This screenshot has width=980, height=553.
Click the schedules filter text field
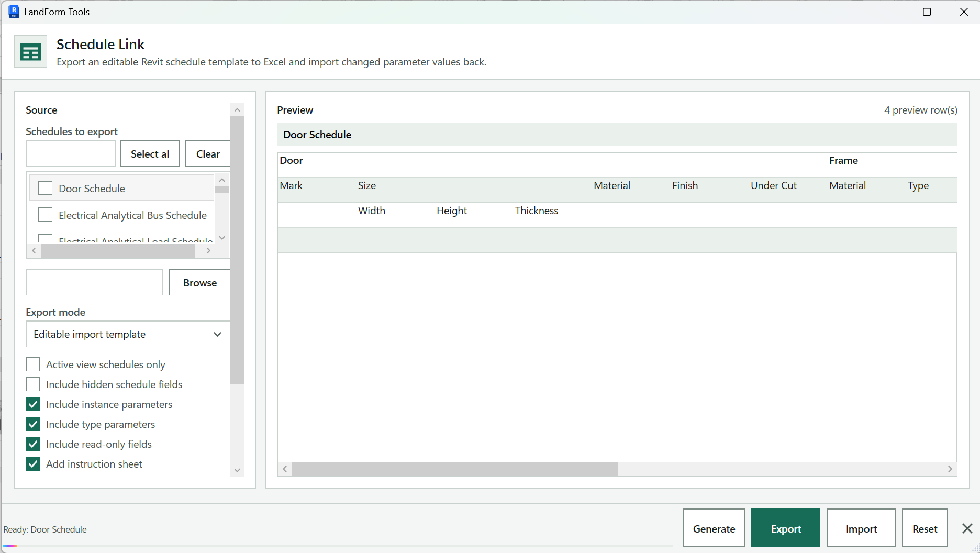coord(71,153)
